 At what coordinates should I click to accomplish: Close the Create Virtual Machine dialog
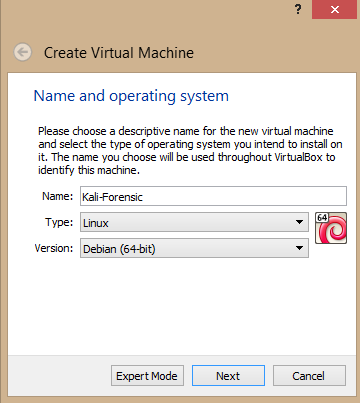pos(334,9)
